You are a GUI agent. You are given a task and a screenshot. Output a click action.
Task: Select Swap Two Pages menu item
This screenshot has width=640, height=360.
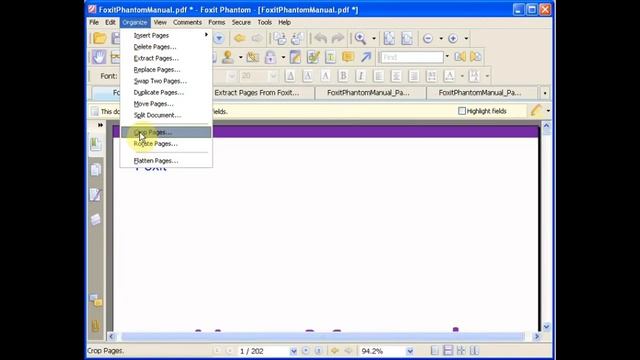[166, 81]
